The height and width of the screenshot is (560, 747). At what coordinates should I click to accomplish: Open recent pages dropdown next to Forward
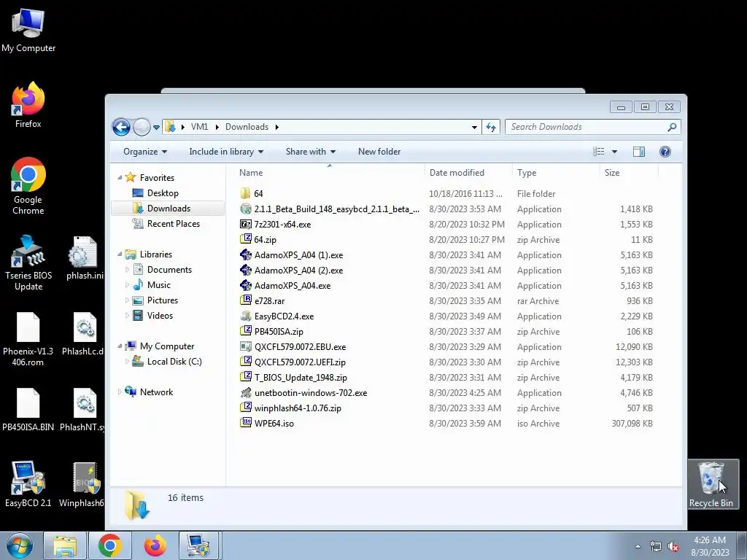[x=156, y=128]
